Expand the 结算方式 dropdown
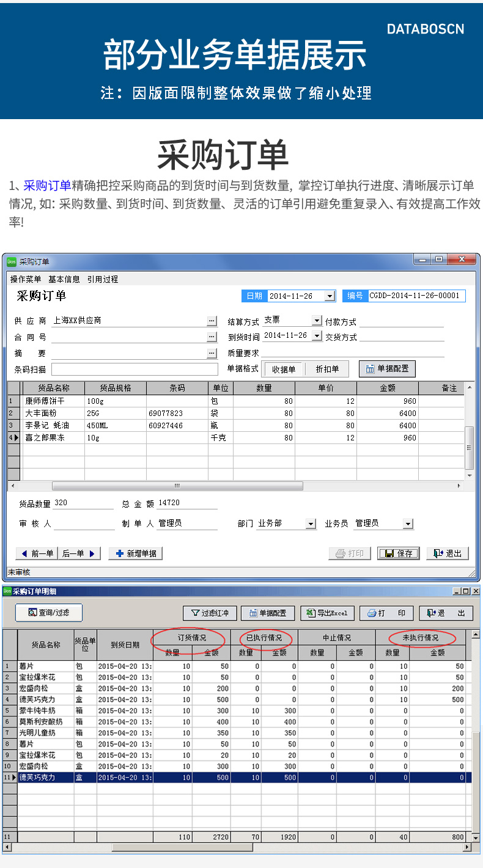Screen dimensions: 483x868 (x=316, y=321)
